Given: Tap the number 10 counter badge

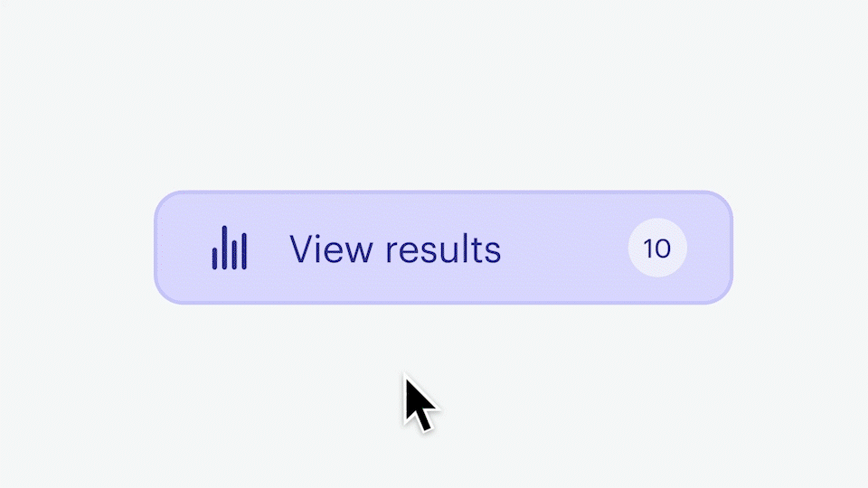Looking at the screenshot, I should point(657,248).
